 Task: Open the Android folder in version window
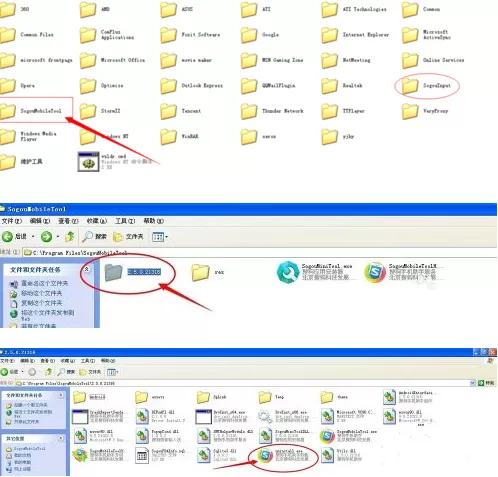pos(89,397)
